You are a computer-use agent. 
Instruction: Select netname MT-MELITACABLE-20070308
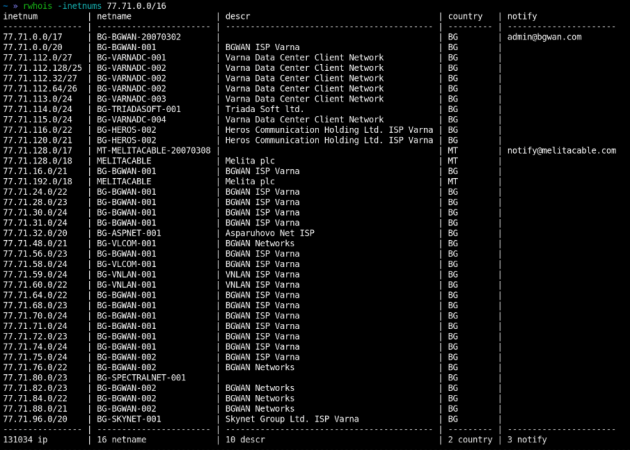(x=153, y=150)
